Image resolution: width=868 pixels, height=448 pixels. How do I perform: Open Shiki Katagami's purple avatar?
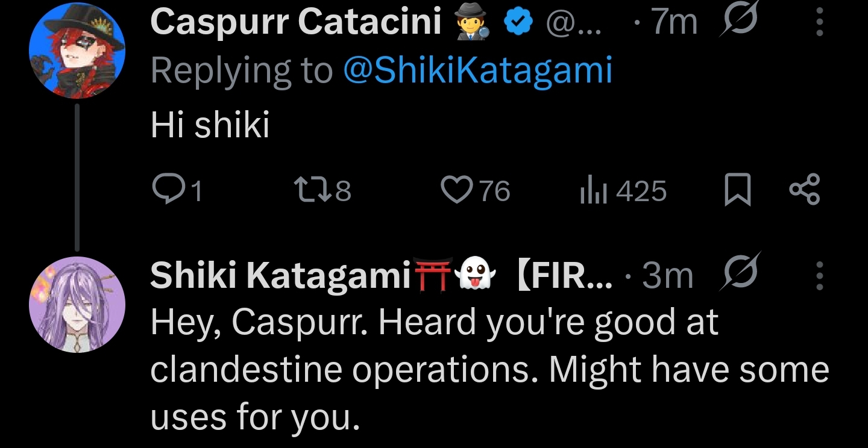[77, 304]
